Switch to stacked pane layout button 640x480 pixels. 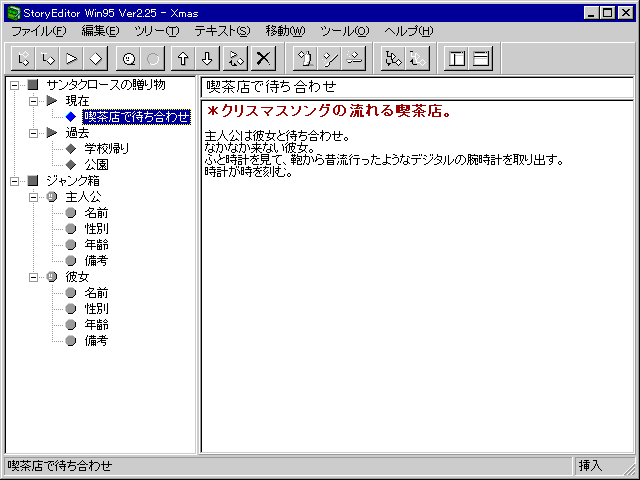[480, 59]
